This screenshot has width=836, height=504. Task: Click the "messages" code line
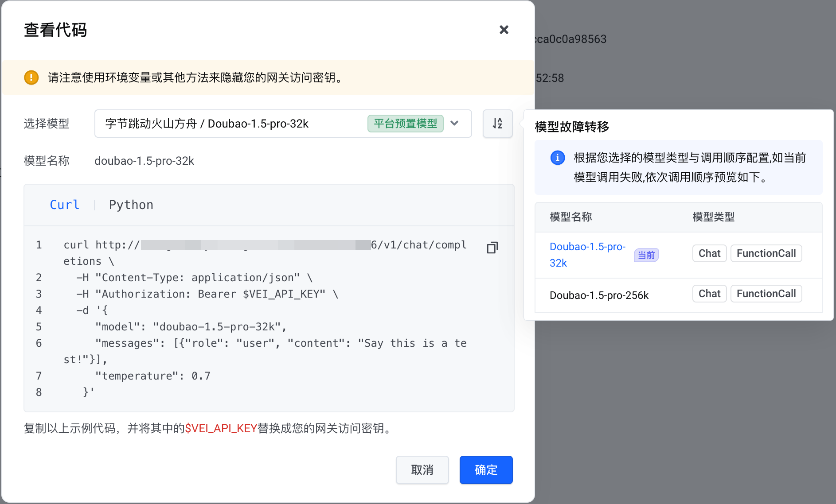coord(265,351)
